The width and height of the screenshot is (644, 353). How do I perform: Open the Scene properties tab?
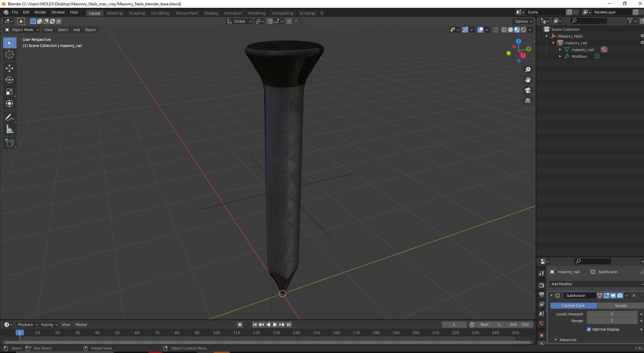pos(542,314)
